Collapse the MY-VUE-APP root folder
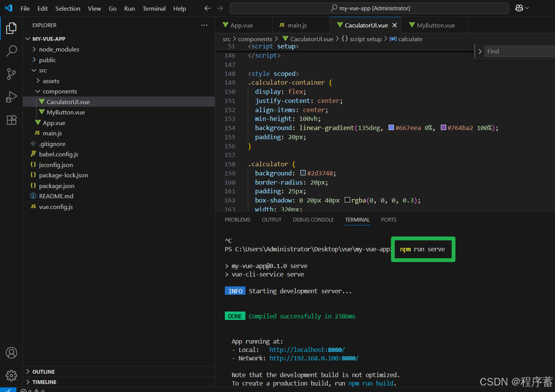 [x=119, y=39]
